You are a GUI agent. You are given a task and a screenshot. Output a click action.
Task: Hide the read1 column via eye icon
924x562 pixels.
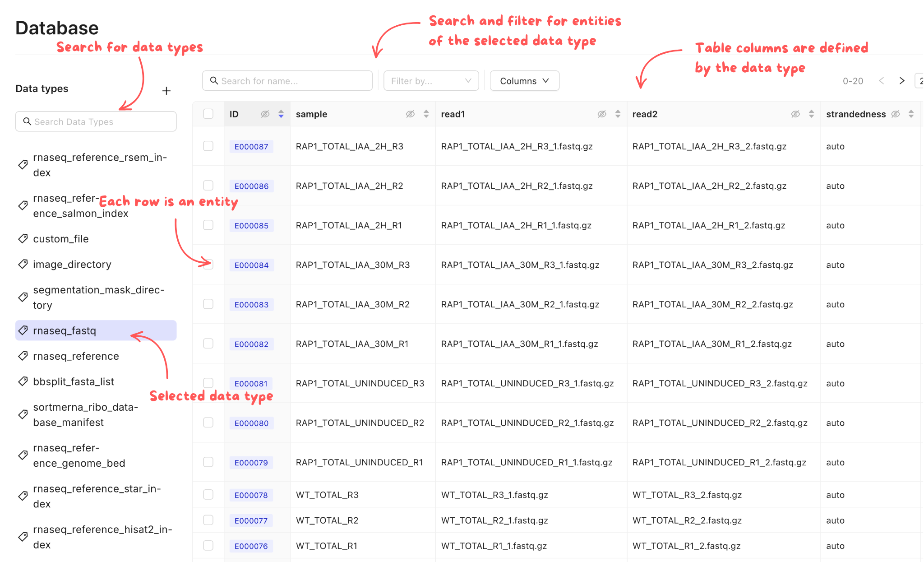coord(602,114)
